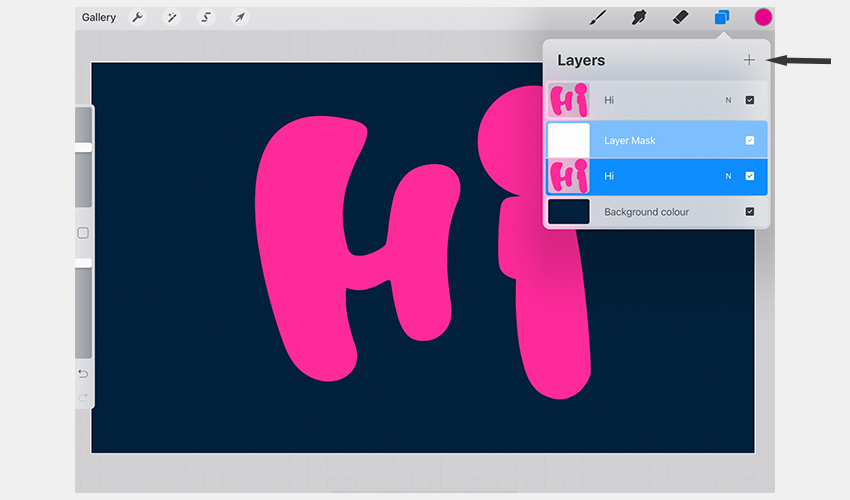Toggle visibility of top Hi layer
Viewport: 850px width, 500px height.
[x=750, y=100]
